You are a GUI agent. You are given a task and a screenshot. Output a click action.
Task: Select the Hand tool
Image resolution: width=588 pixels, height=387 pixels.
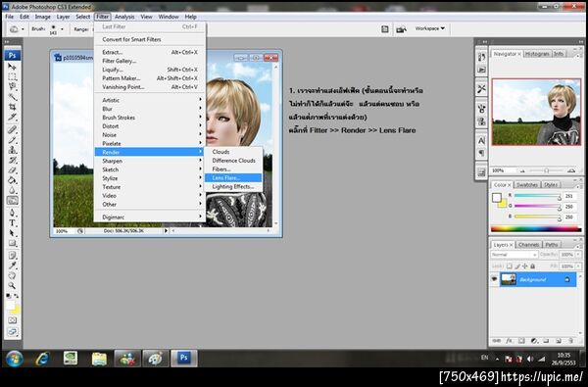[x=12, y=275]
